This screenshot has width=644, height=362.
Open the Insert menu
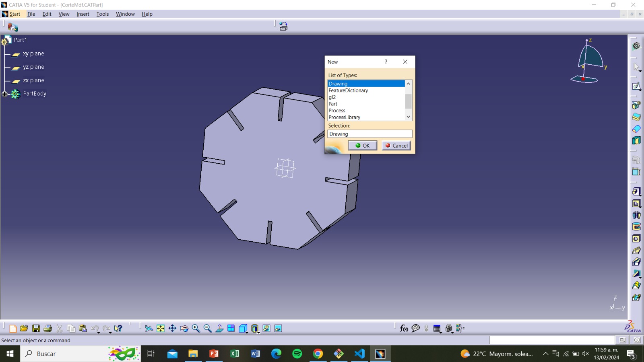coord(83,14)
